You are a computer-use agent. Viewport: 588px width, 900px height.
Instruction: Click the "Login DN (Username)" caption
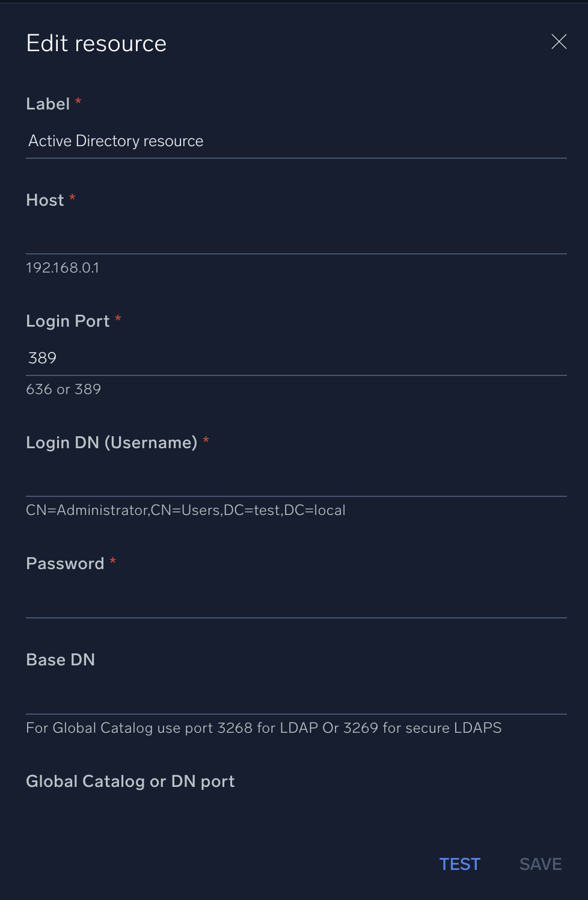pos(112,443)
